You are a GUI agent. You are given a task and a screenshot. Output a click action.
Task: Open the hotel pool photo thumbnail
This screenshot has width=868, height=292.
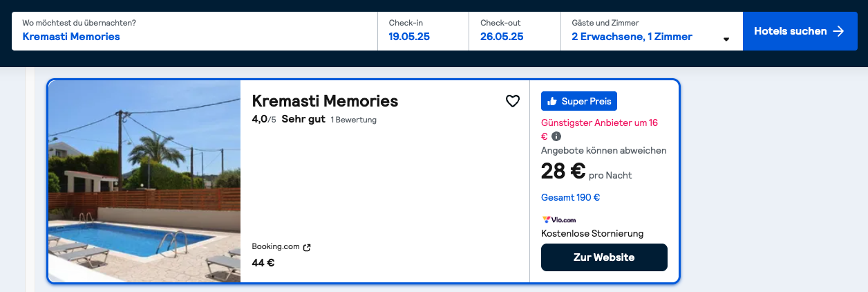point(144,181)
